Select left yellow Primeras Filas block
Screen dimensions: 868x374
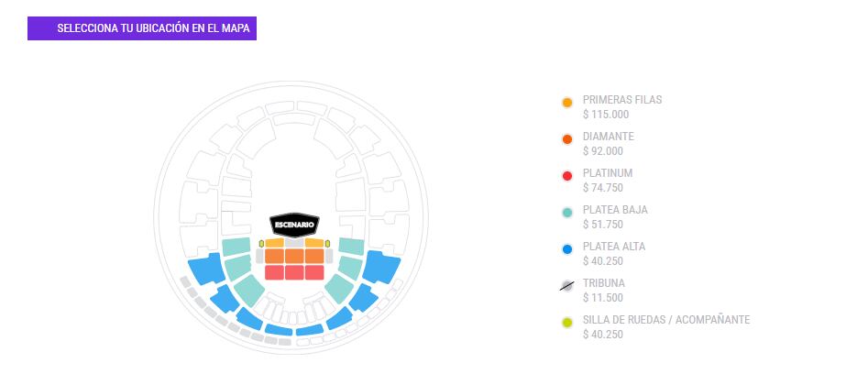click(x=274, y=243)
